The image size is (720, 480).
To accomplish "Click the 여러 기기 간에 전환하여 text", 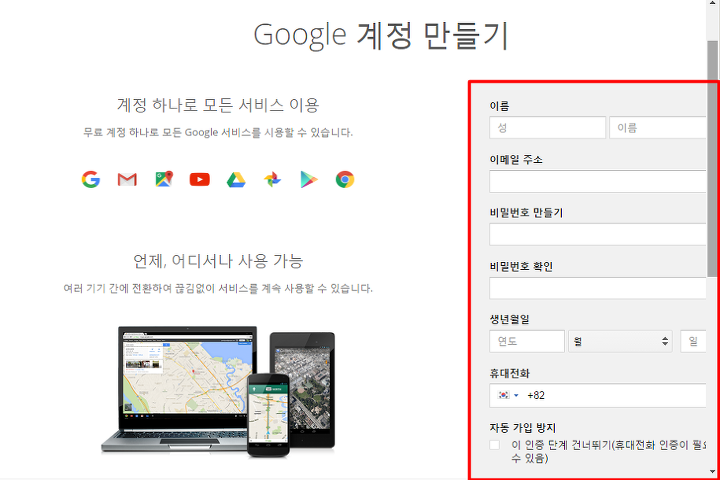I will click(218, 288).
